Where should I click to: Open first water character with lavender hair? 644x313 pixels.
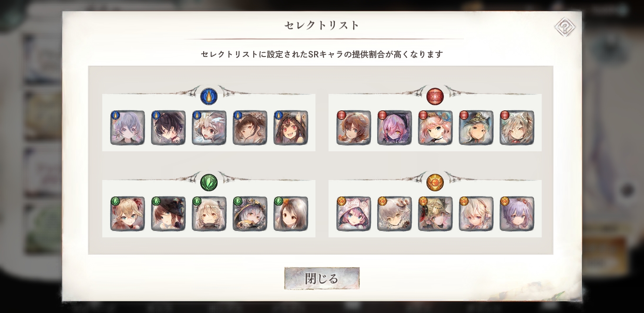[127, 128]
